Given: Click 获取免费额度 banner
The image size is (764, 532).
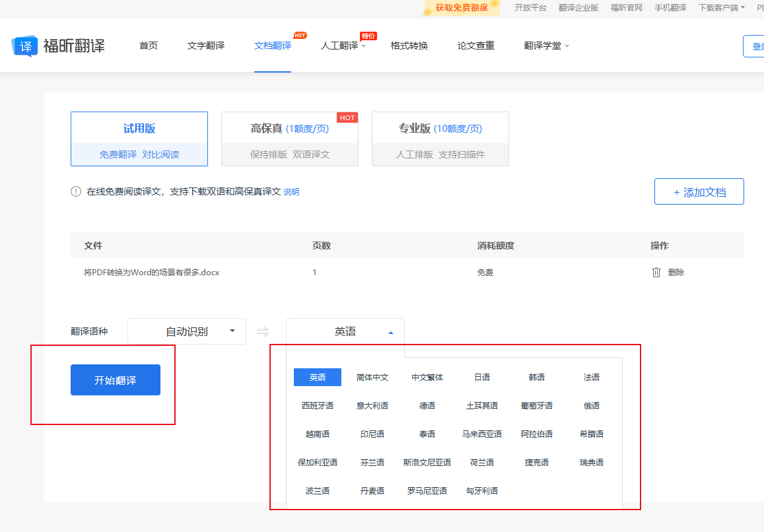Looking at the screenshot, I should click(462, 8).
